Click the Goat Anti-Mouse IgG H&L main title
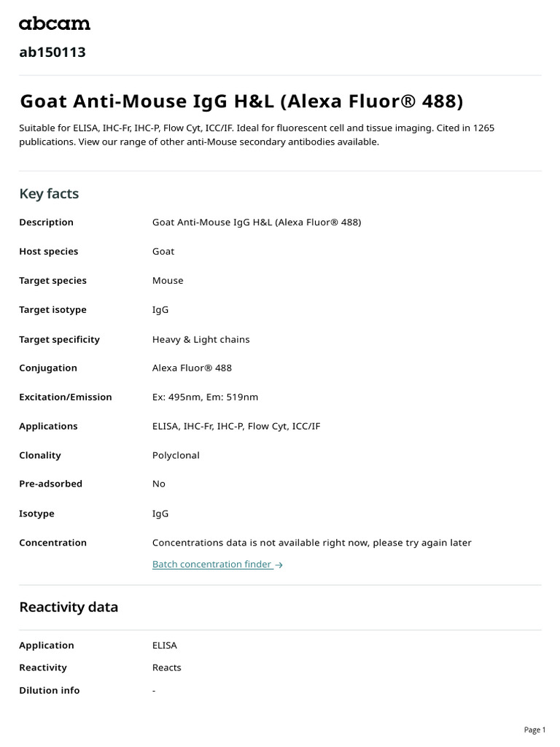Viewport: 560px width, 747px height. tap(241, 101)
